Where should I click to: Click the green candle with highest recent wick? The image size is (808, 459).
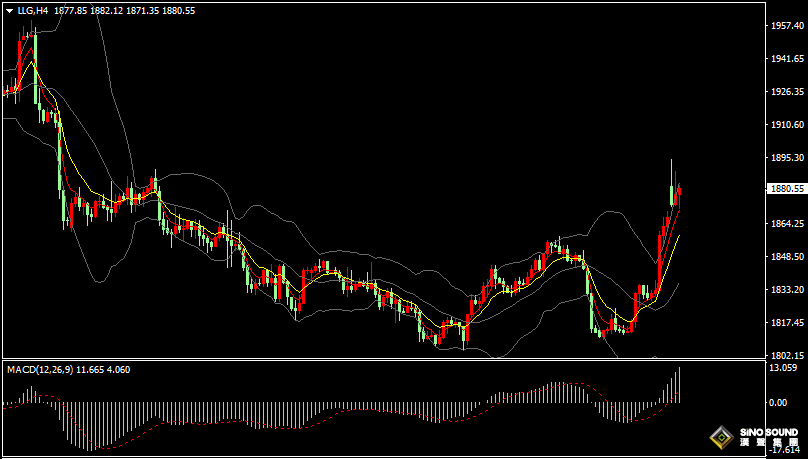pos(672,185)
